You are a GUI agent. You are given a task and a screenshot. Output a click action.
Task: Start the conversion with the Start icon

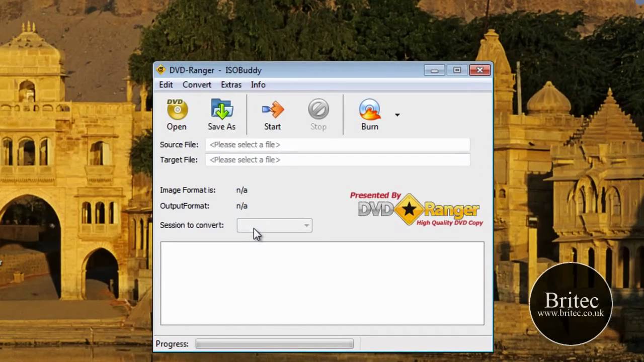point(273,115)
